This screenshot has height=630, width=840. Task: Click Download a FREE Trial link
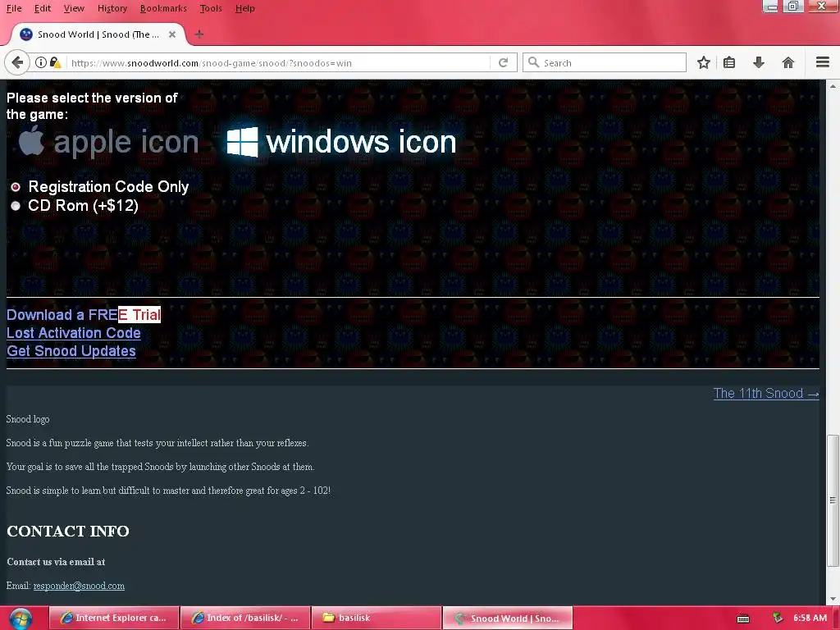click(x=84, y=314)
